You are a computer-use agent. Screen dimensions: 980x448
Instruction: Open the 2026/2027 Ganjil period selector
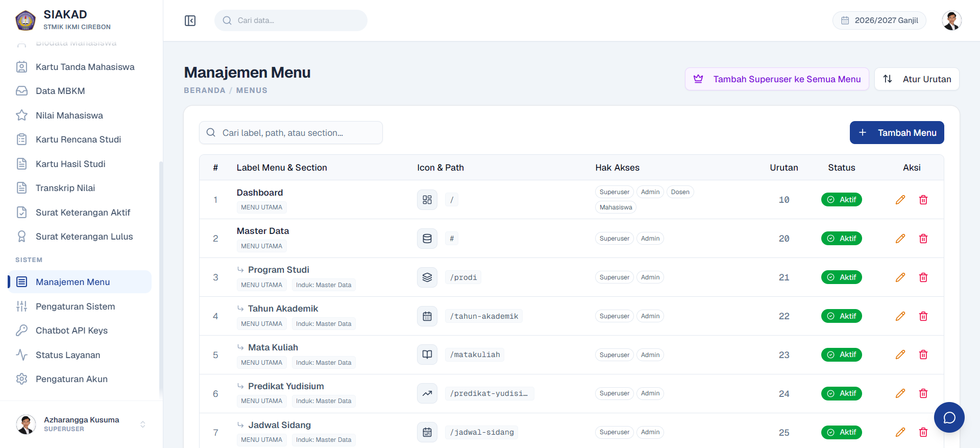[x=879, y=20]
